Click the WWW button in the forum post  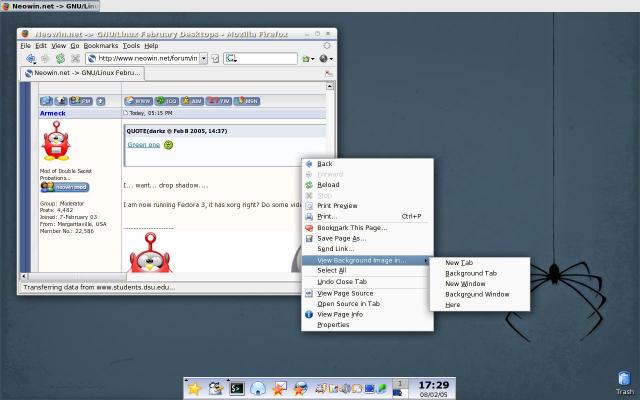(x=138, y=101)
